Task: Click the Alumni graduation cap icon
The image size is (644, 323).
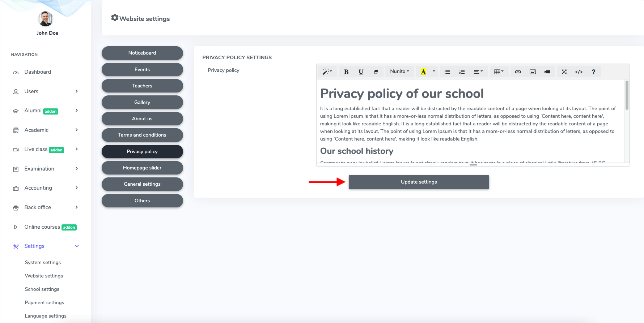Action: click(x=16, y=111)
